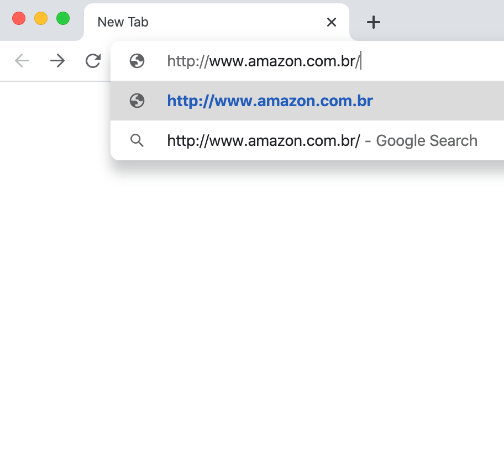The width and height of the screenshot is (504, 451).
Task: Reload the current page
Action: click(93, 61)
